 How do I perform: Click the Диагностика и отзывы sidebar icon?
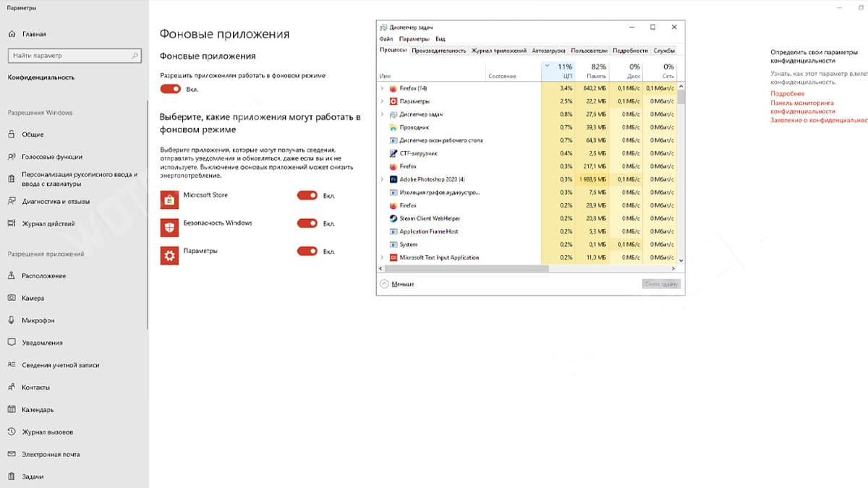click(12, 202)
